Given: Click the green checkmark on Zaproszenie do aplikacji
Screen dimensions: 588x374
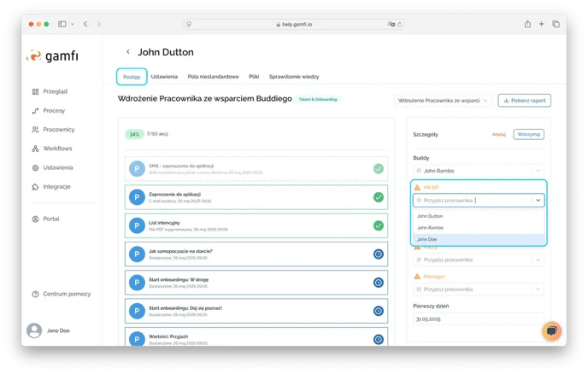Looking at the screenshot, I should pyautogui.click(x=378, y=197).
